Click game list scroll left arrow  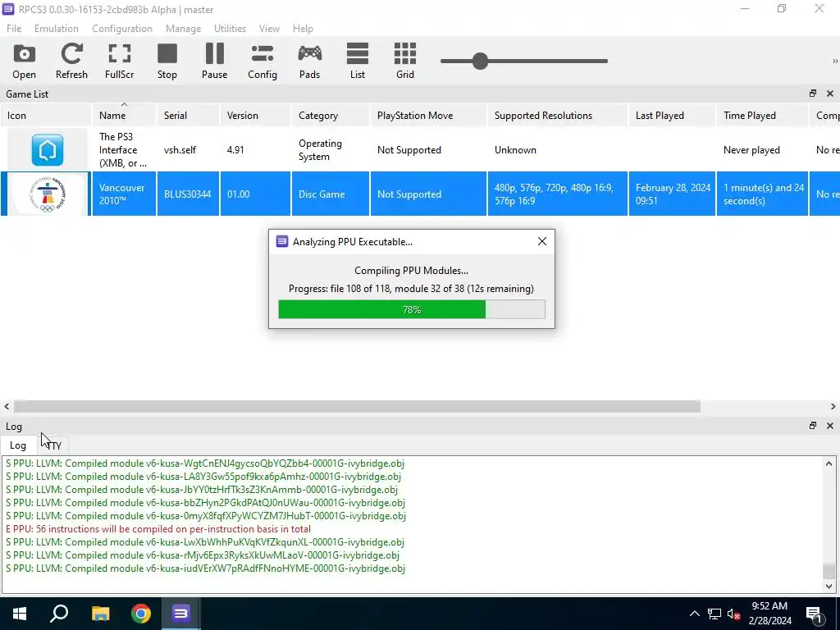(7, 407)
